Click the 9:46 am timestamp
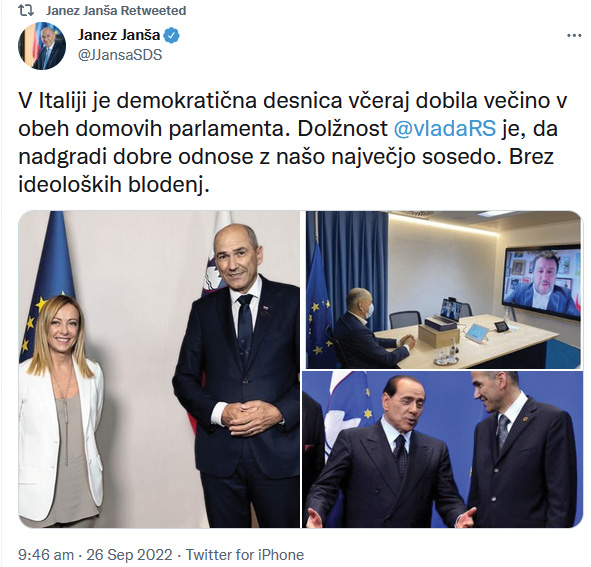Viewport: 591px width, 567px height. [x=46, y=555]
